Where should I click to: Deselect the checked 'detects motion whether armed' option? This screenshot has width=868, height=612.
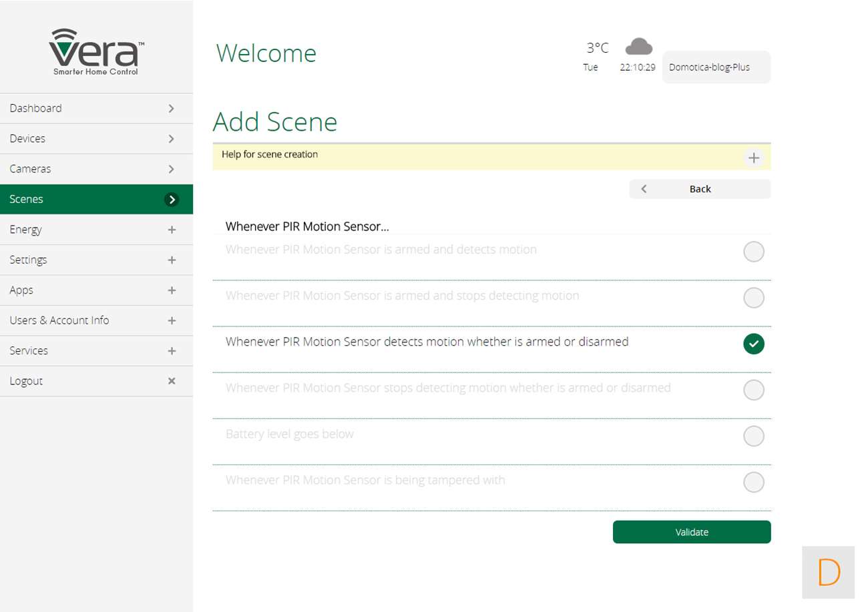pyautogui.click(x=753, y=344)
